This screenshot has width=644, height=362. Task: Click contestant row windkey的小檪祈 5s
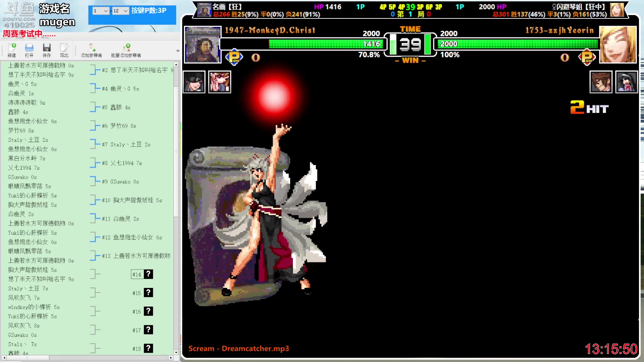(x=34, y=307)
